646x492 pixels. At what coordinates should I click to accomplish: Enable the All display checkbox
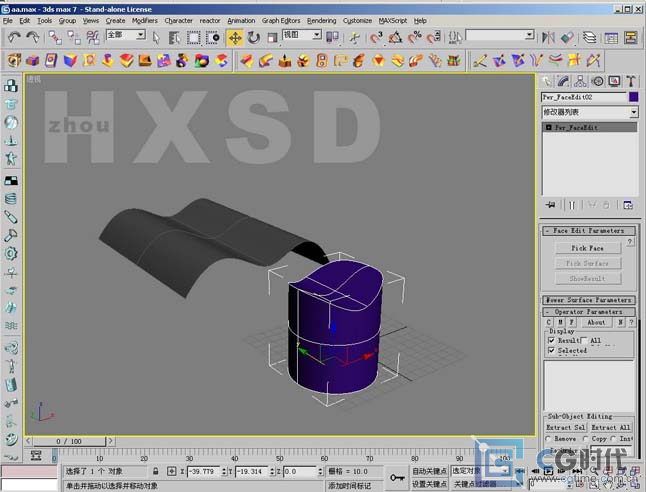pos(584,340)
